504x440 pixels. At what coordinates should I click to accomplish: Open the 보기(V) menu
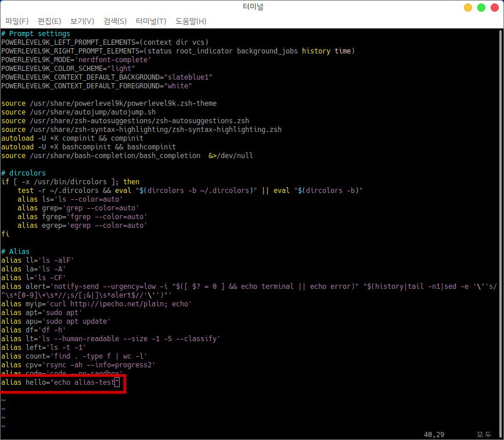click(82, 21)
